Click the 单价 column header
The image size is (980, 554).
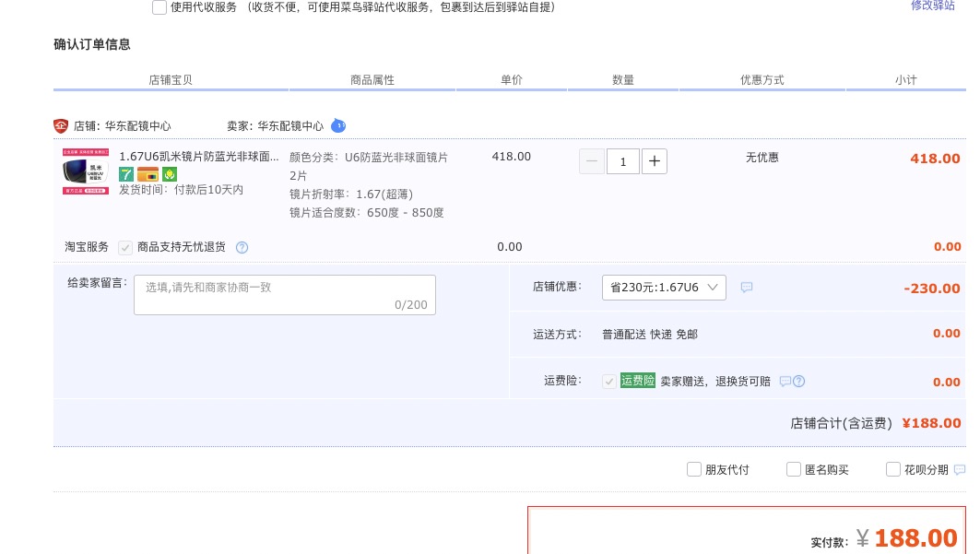[x=512, y=80]
